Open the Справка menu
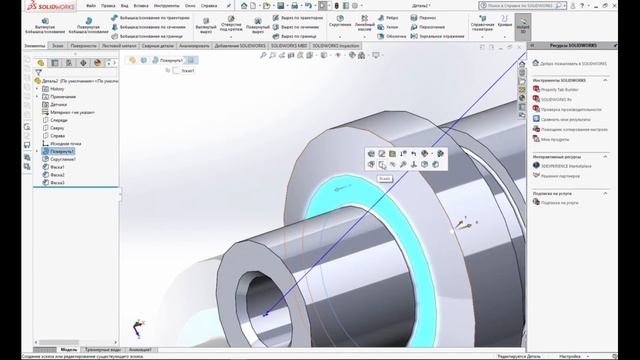The image size is (640, 360). coord(209,6)
